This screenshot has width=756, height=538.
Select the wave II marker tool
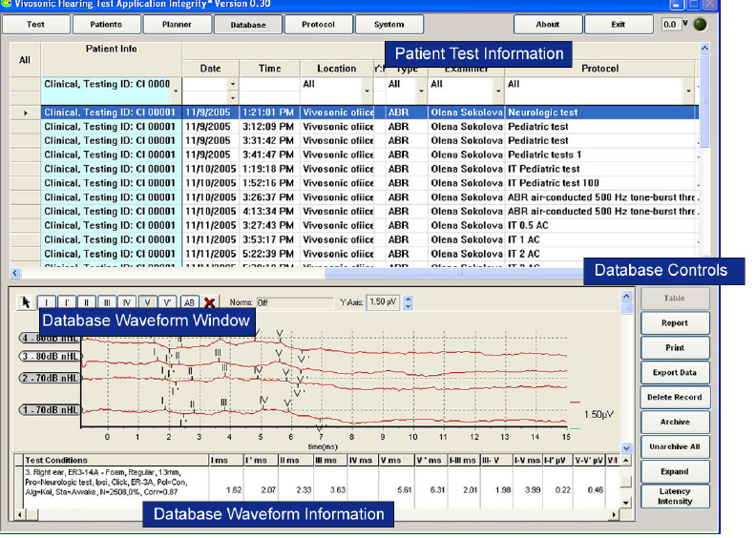tap(86, 302)
